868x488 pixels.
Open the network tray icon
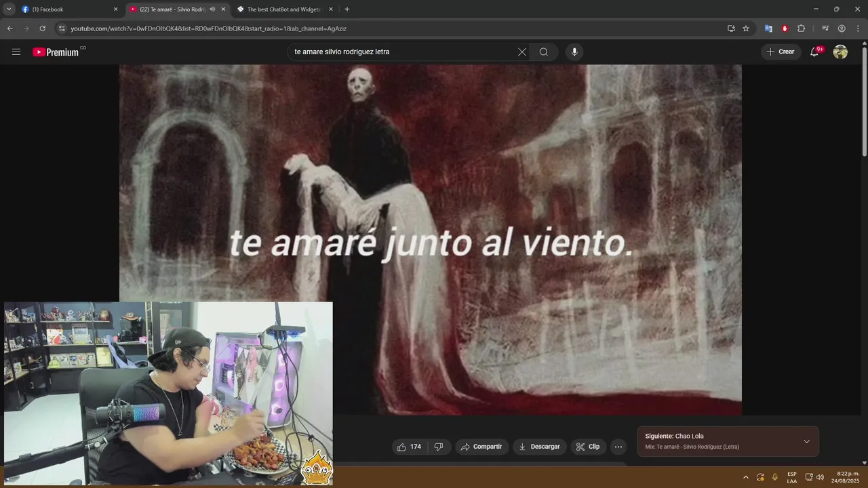808,477
